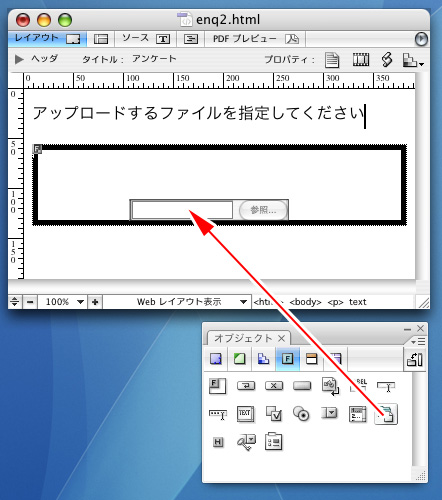Open the JavaScript editor icon
Image resolution: width=442 pixels, height=500 pixels.
[387, 60]
